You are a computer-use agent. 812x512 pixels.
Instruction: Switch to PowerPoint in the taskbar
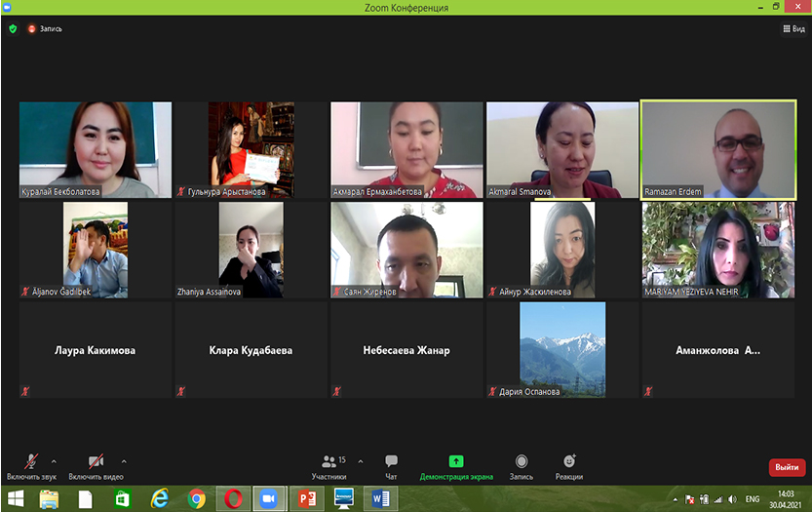306,498
